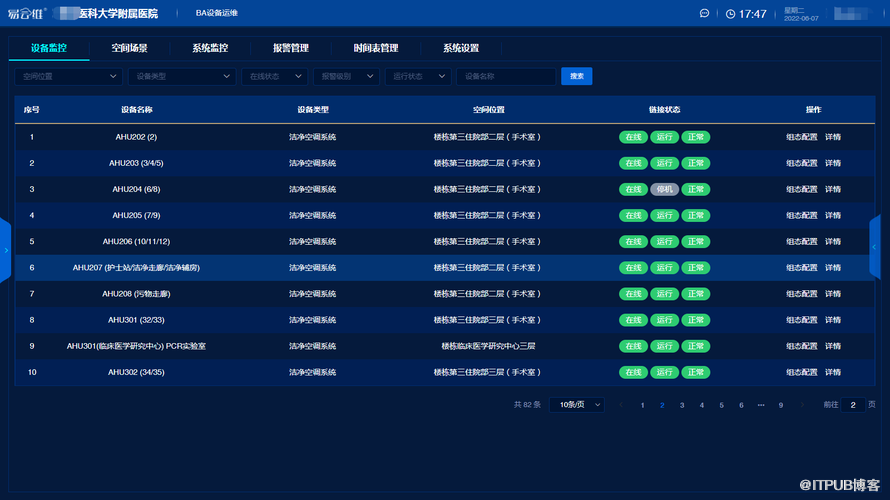Click the 在线 status badge for AHU202 (2)
This screenshot has width=890, height=500.
[633, 137]
